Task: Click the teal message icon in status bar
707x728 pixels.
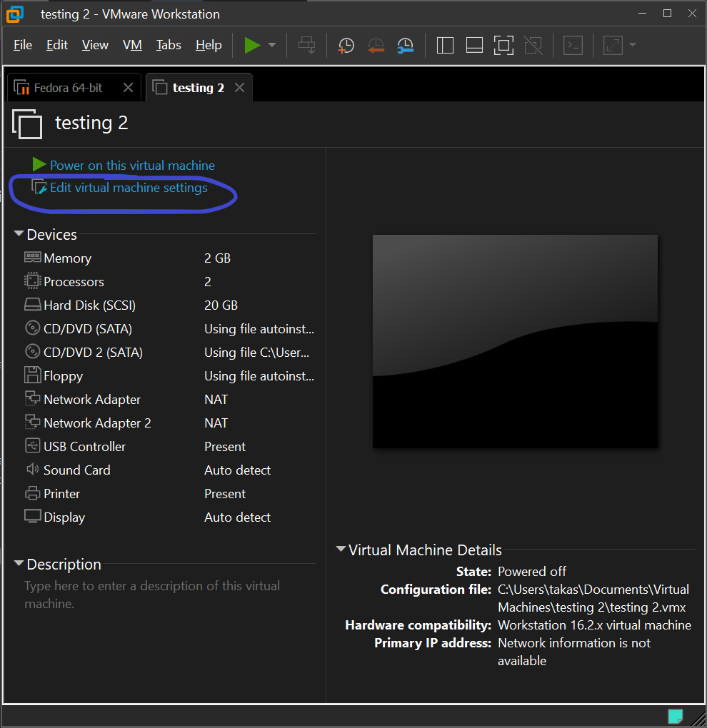Action: click(x=675, y=717)
